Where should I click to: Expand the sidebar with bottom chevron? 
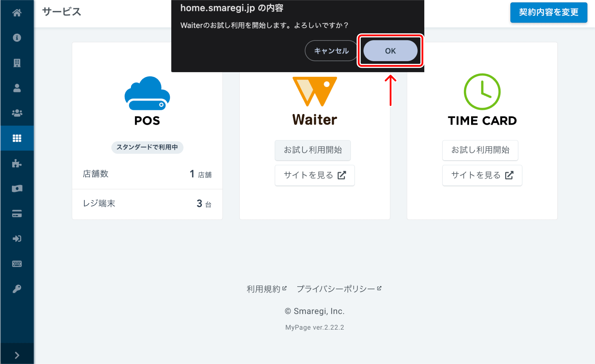17,355
